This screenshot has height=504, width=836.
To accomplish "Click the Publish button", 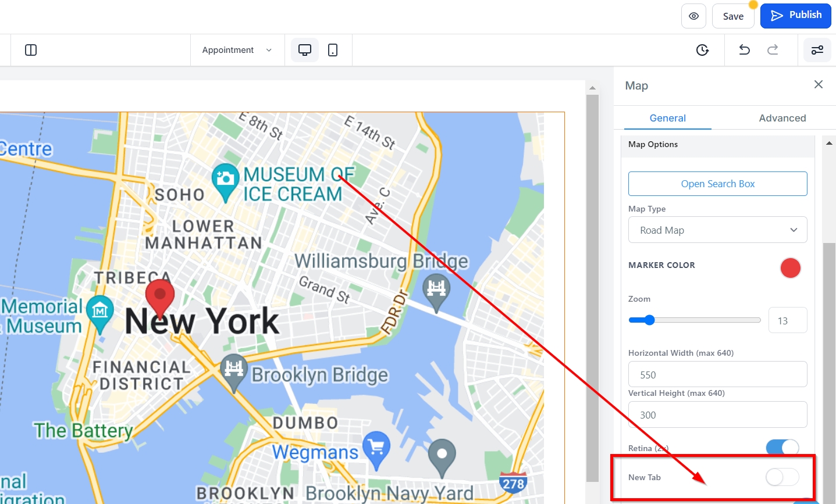I will [795, 16].
